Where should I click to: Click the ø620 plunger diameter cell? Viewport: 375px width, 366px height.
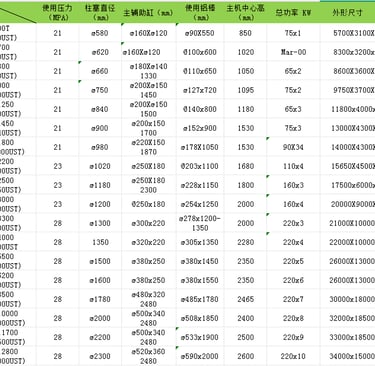(100, 52)
